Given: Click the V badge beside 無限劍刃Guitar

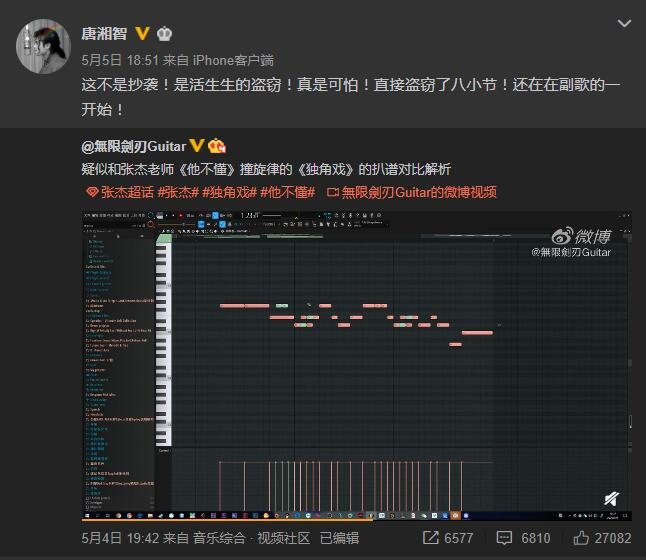Looking at the screenshot, I should click(197, 145).
